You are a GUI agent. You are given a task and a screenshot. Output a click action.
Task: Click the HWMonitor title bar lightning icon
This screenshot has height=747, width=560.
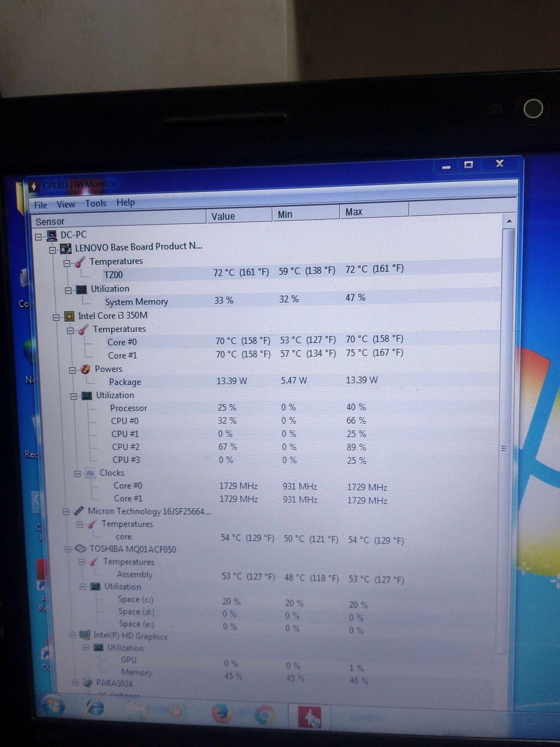[33, 186]
